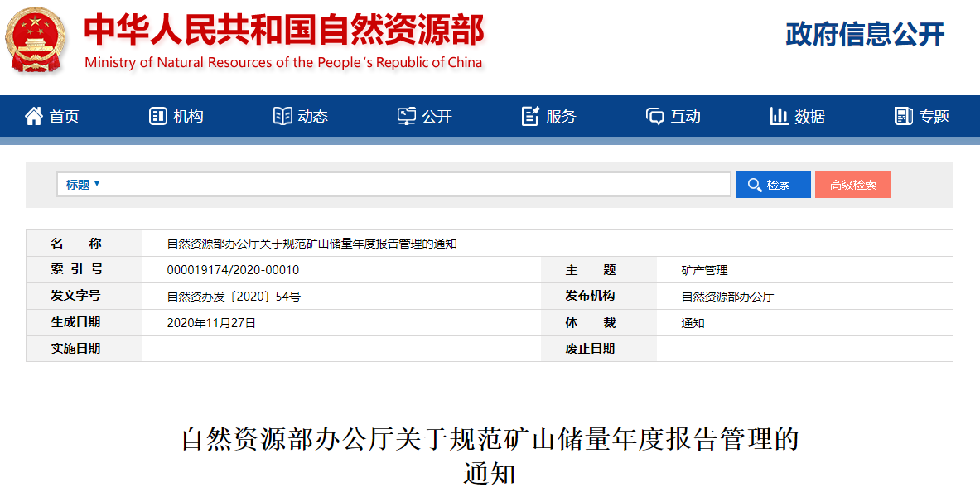Click the 数据 bar chart icon
980x502 pixels.
pos(779,117)
